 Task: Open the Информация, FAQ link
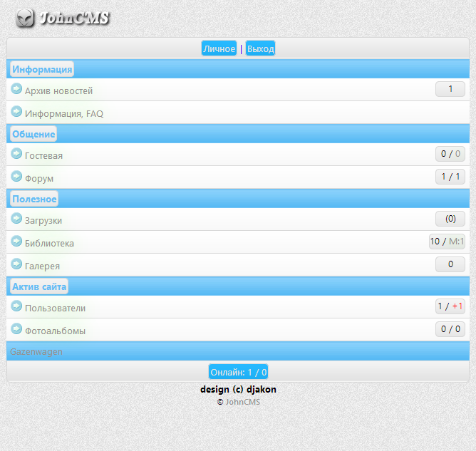64,113
